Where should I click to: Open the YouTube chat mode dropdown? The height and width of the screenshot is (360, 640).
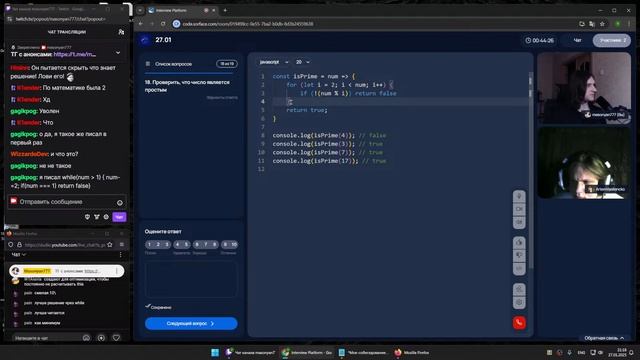click(x=19, y=255)
